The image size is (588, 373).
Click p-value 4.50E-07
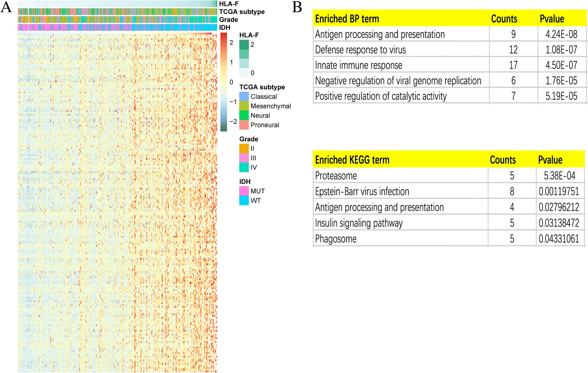(x=561, y=65)
